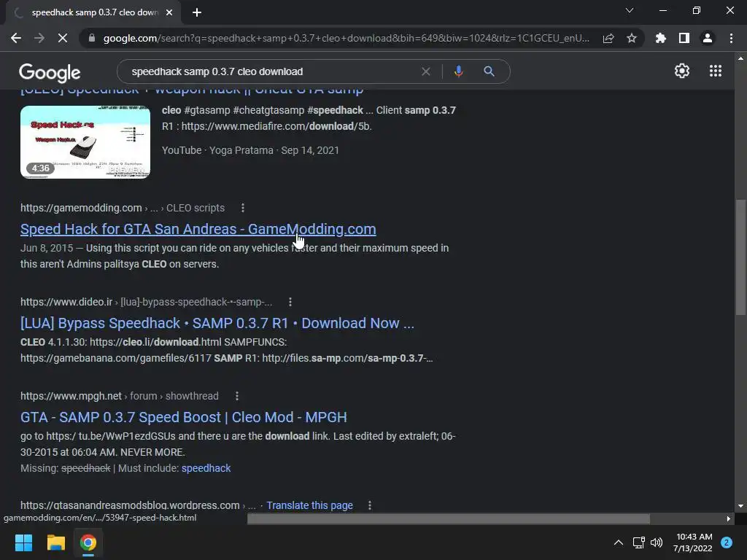Click the address bar URL

(347, 38)
